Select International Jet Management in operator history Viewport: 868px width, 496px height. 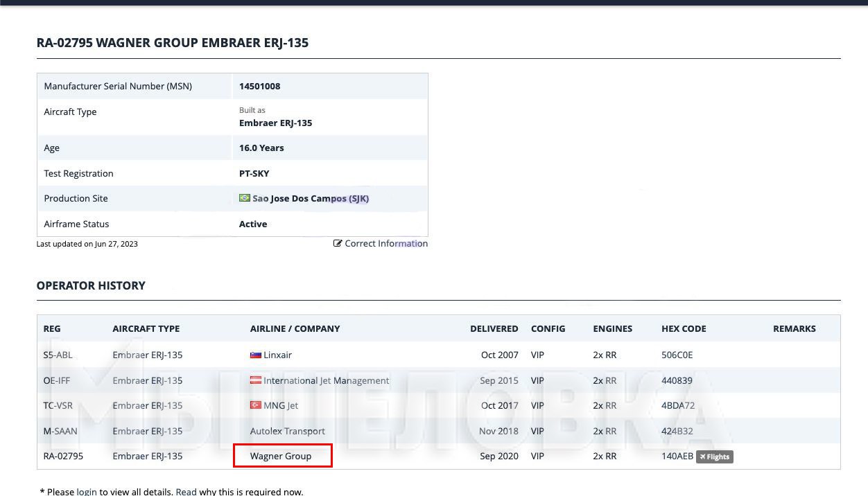[326, 380]
